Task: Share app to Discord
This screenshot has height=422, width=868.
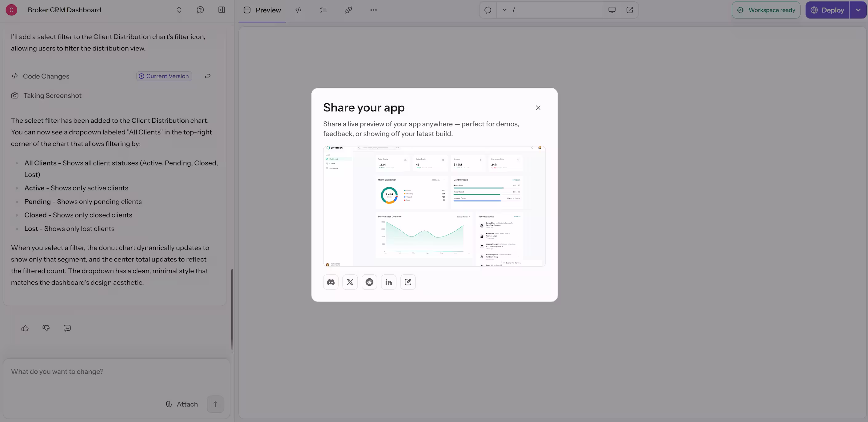Action: (x=331, y=282)
